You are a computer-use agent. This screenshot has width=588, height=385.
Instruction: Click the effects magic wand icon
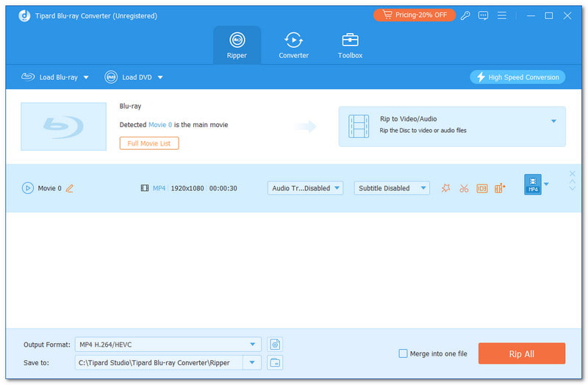[445, 188]
